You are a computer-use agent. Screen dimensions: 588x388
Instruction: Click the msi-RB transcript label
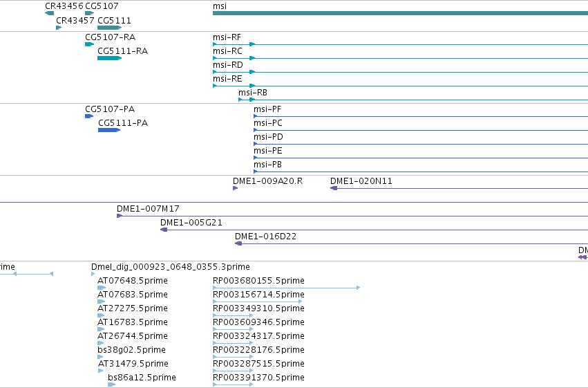(253, 93)
